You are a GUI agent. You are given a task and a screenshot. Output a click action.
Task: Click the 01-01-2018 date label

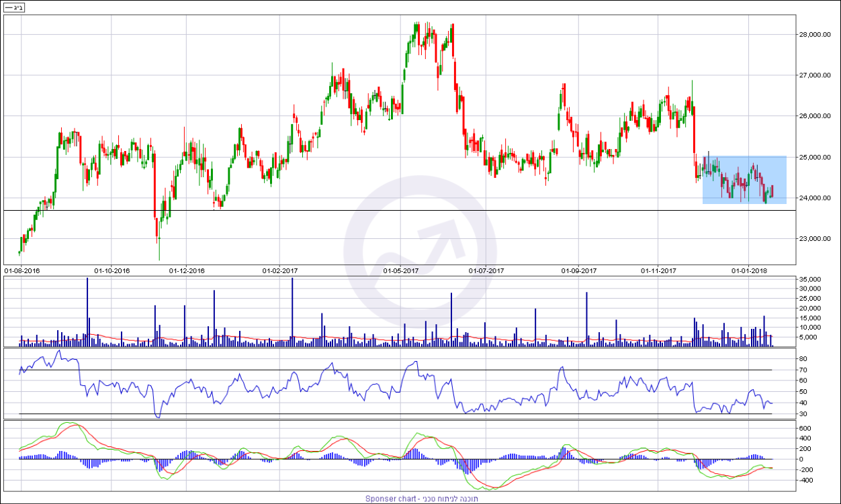click(x=749, y=270)
